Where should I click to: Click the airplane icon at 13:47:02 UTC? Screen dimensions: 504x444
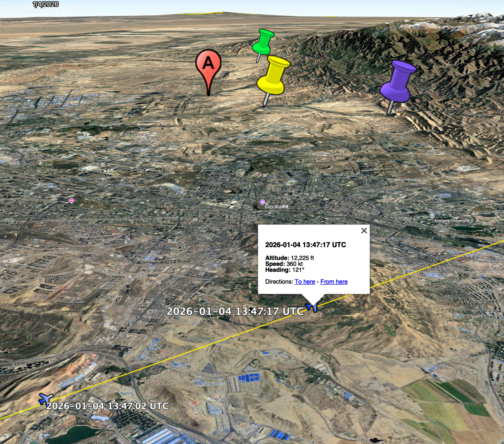45,399
